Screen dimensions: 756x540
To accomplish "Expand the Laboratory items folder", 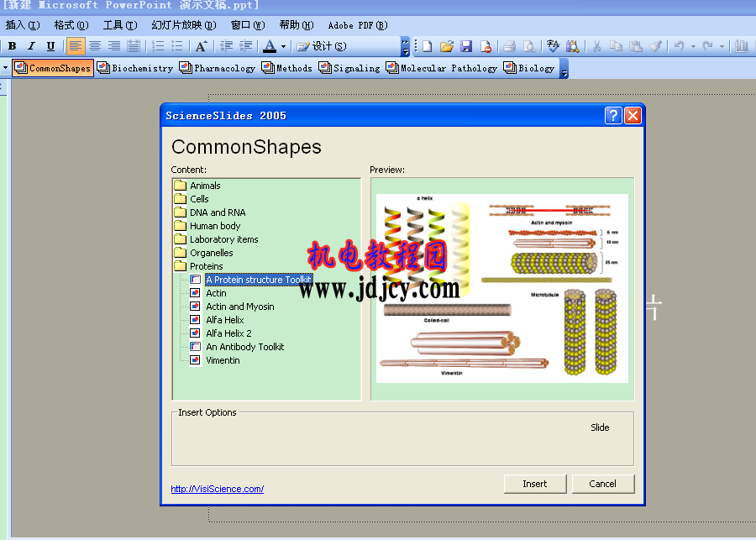I will click(x=217, y=239).
